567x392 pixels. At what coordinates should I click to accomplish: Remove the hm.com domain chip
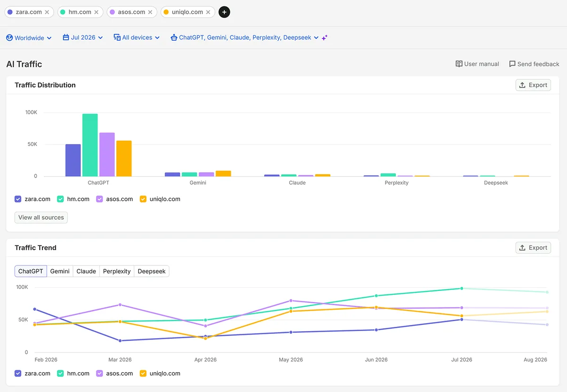coord(96,12)
